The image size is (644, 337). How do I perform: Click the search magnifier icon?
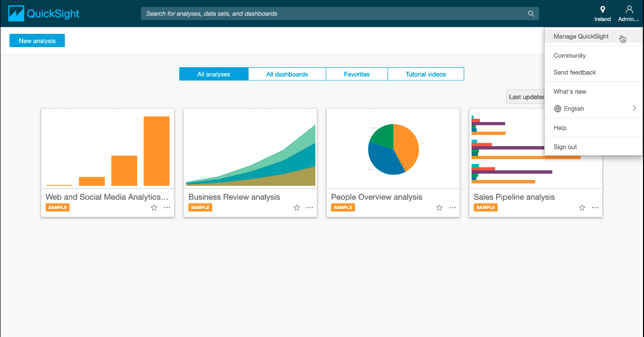pos(531,14)
